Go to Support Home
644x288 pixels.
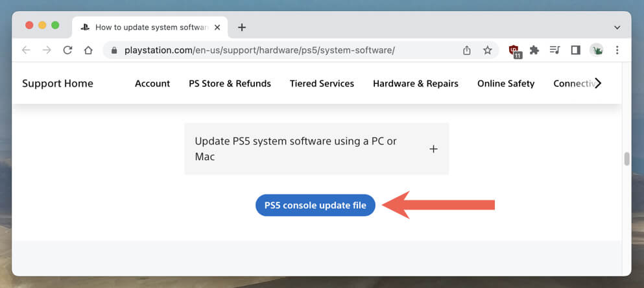pos(58,83)
